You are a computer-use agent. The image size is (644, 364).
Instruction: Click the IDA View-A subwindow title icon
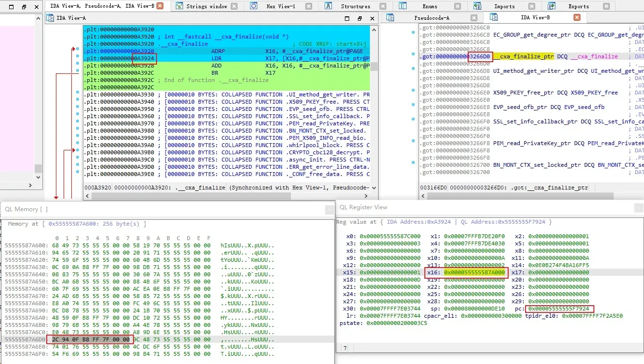point(50,18)
